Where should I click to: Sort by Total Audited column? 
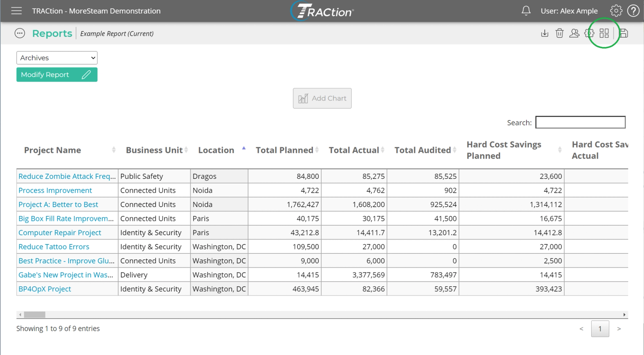point(423,150)
